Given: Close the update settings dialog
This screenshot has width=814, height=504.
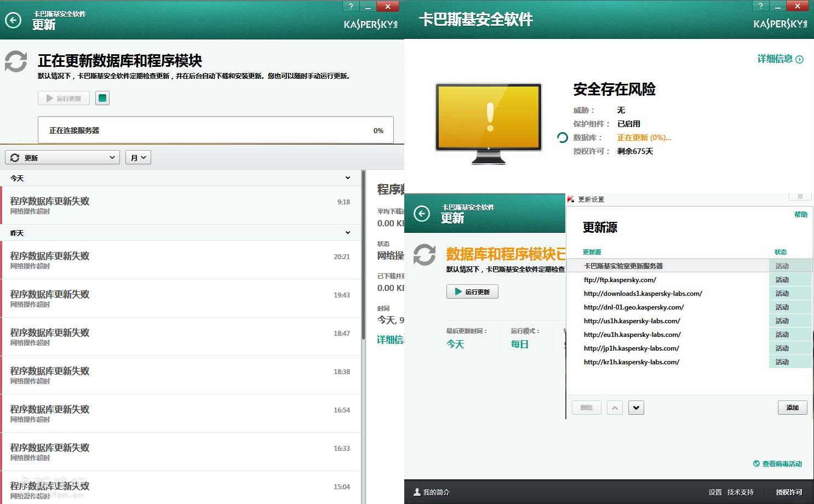Looking at the screenshot, I should (800, 196).
